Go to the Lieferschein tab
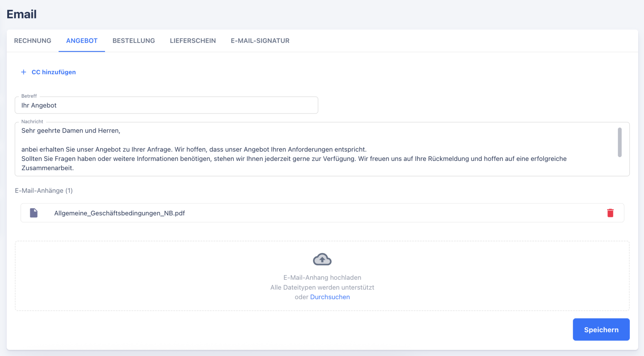The height and width of the screenshot is (356, 644). coord(193,41)
